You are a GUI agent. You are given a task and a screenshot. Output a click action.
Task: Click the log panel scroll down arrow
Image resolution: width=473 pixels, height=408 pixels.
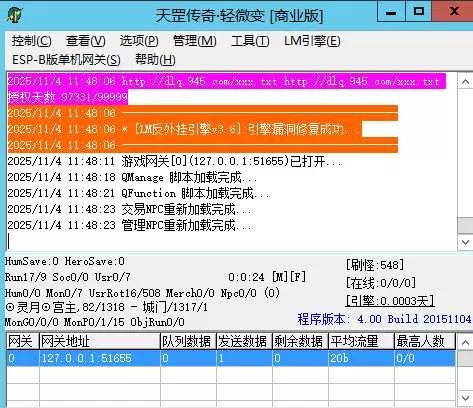(x=465, y=242)
